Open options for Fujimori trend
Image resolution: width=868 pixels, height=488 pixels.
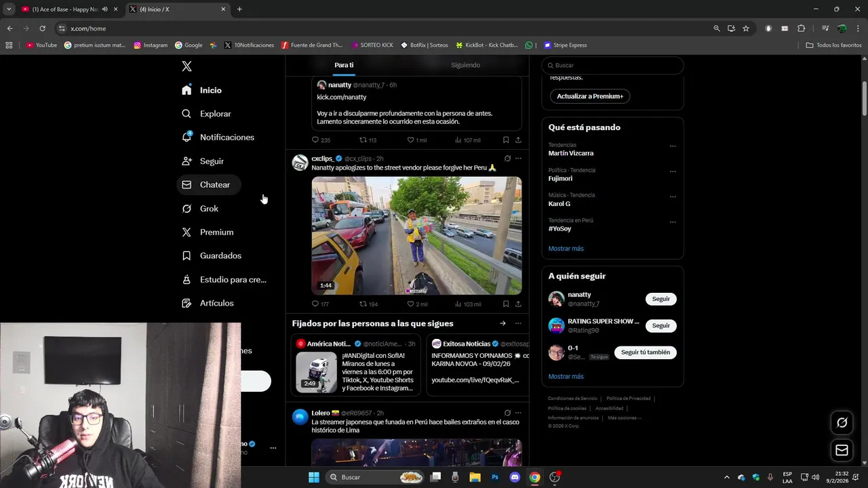point(673,171)
